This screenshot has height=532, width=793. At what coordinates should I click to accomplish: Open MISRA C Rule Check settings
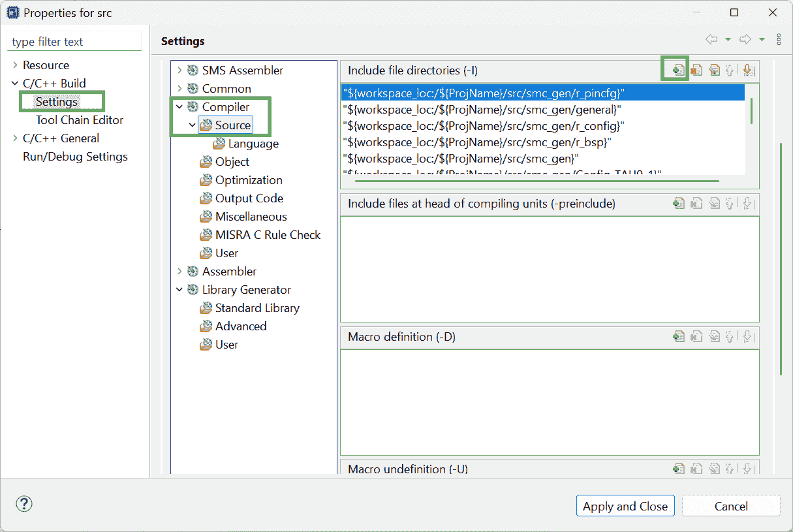click(x=268, y=235)
